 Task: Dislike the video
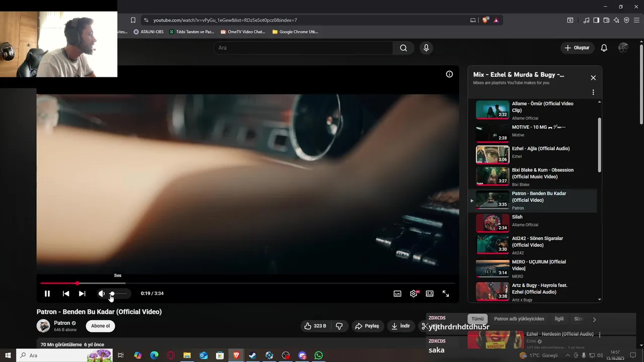coord(339,326)
